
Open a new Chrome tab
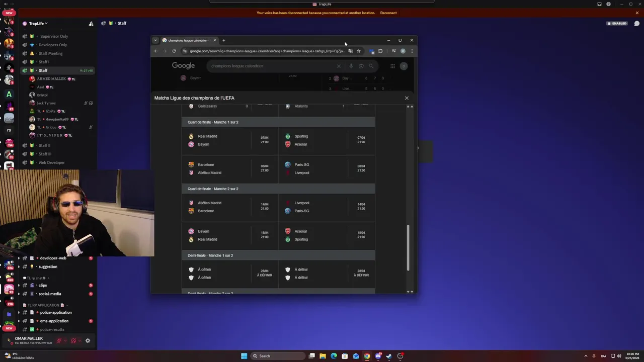pos(224,40)
